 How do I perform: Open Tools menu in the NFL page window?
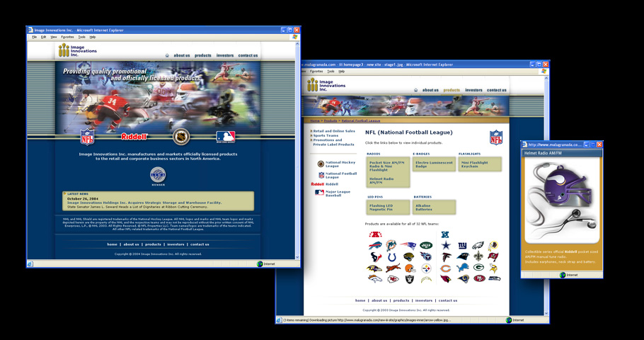330,72
